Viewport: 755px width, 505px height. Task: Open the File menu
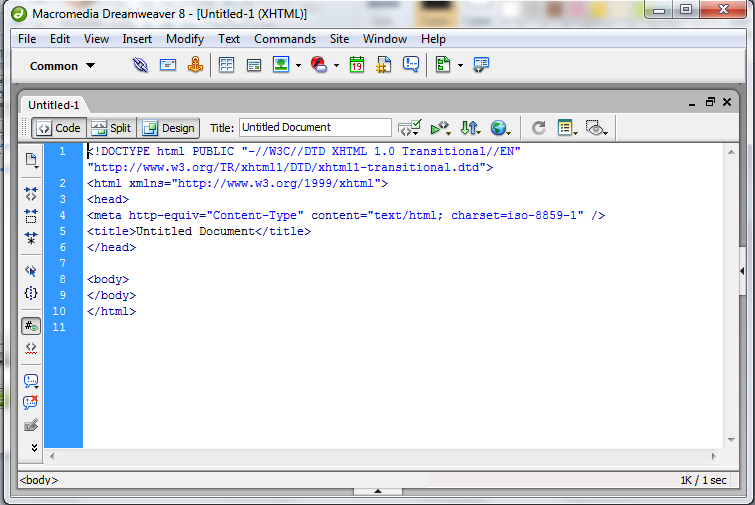point(27,39)
